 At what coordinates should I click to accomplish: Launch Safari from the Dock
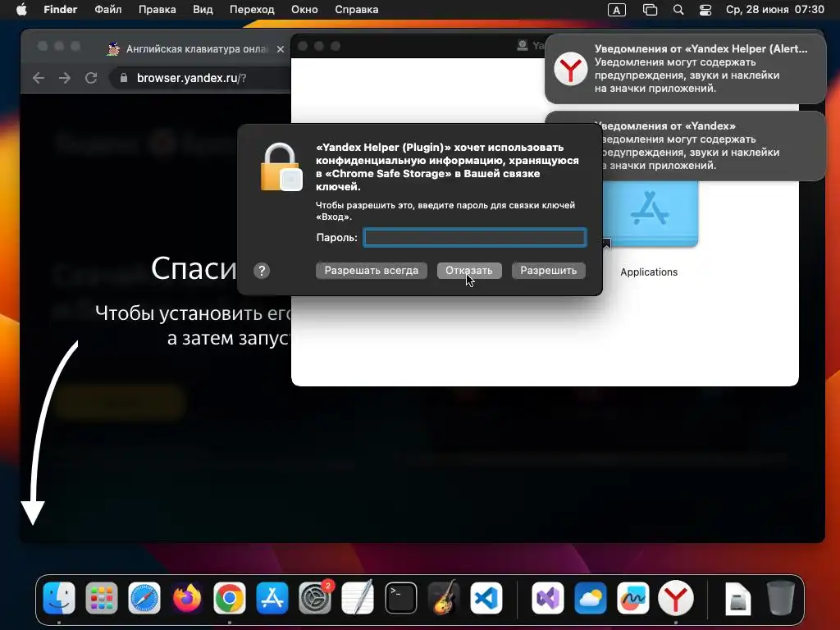tap(144, 598)
